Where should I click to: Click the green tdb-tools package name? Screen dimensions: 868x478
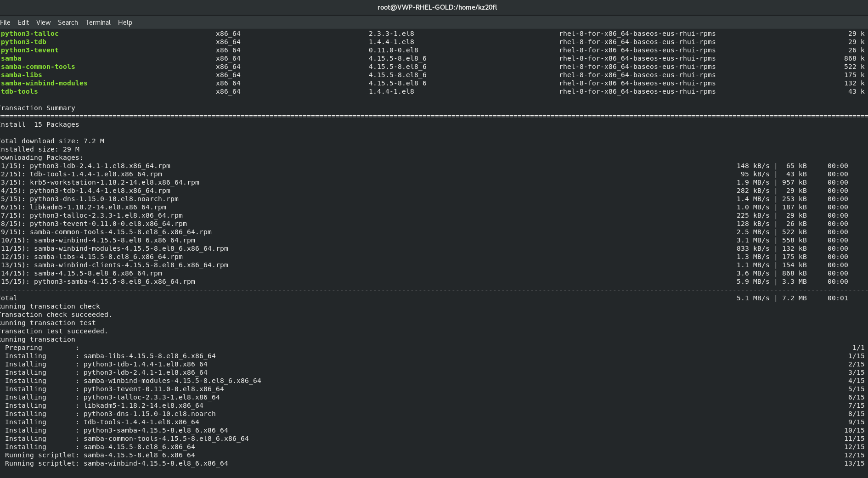pos(20,91)
